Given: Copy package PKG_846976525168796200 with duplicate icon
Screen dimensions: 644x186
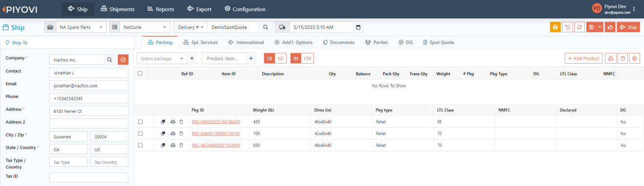Looking at the screenshot, I should pyautogui.click(x=163, y=121).
